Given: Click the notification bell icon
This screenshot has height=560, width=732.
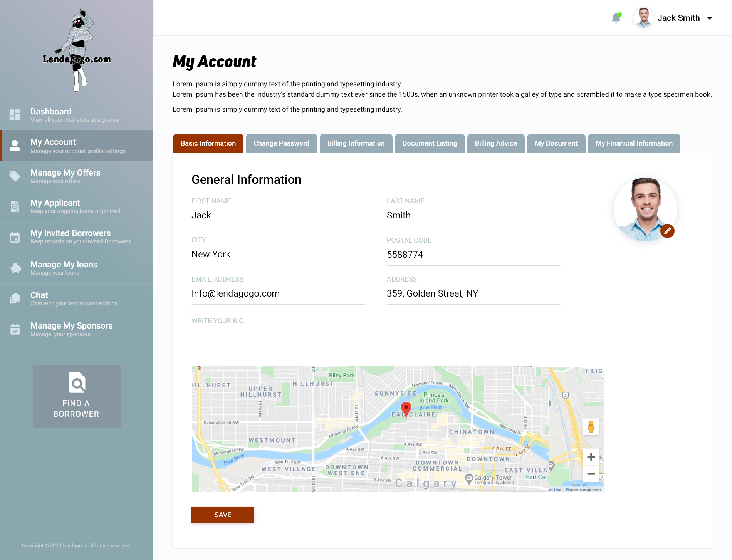Looking at the screenshot, I should (x=616, y=18).
